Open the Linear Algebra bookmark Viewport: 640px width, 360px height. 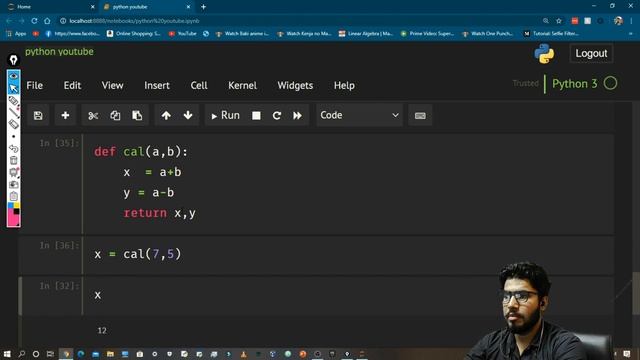coord(366,33)
